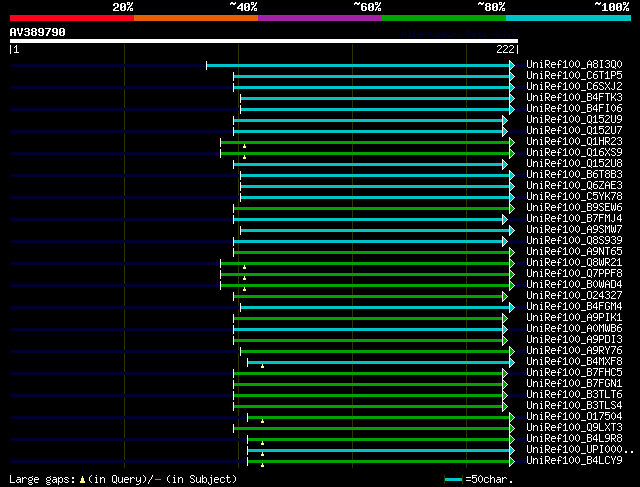
Task: Select UniRef100_B7FHC5 label
Action: [574, 373]
